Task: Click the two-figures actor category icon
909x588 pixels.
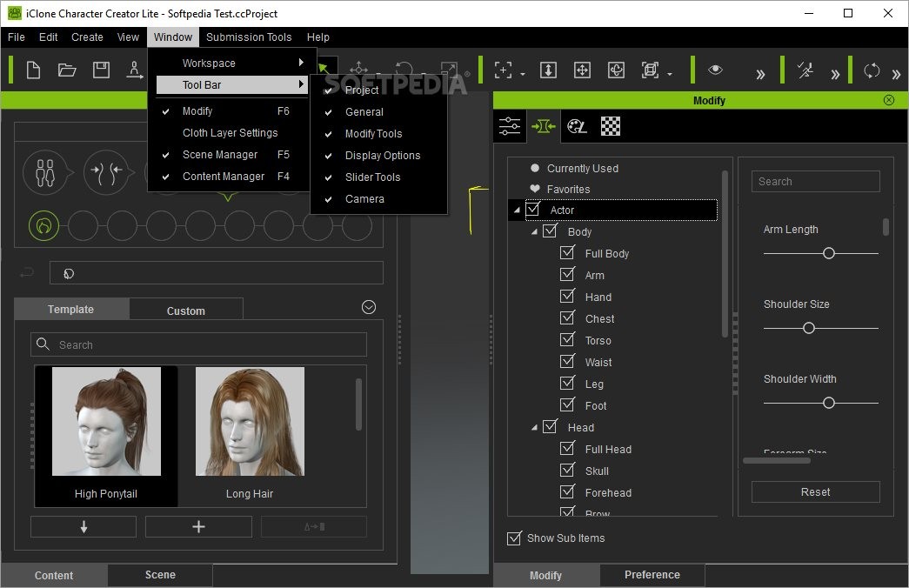Action: (45, 172)
